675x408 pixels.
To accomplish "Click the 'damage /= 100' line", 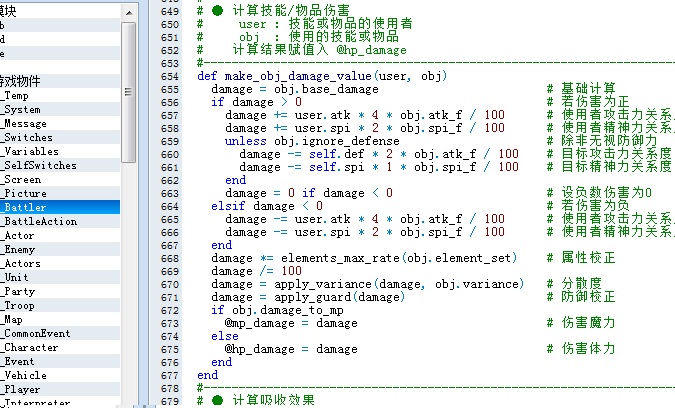I will 256,271.
